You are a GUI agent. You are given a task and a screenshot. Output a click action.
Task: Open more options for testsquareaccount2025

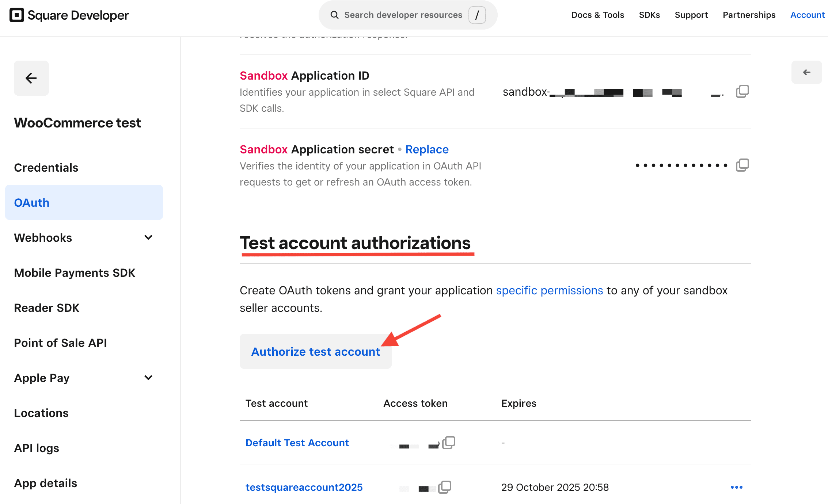[x=736, y=487]
